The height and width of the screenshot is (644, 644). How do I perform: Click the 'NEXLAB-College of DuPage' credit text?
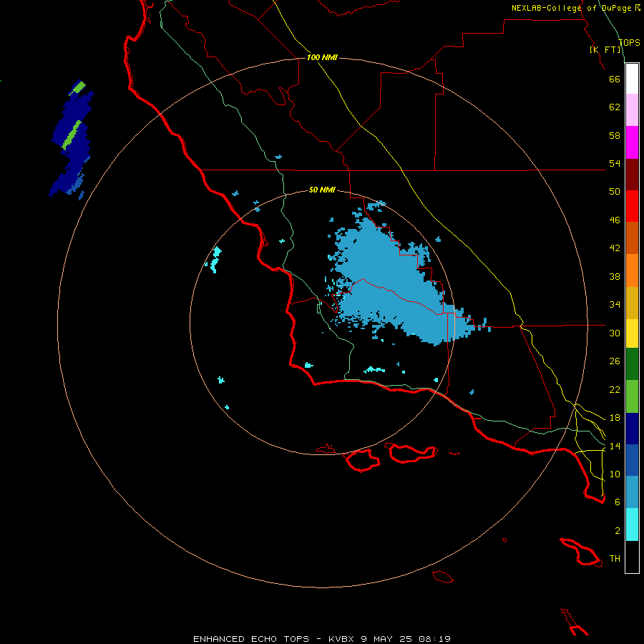(x=572, y=8)
